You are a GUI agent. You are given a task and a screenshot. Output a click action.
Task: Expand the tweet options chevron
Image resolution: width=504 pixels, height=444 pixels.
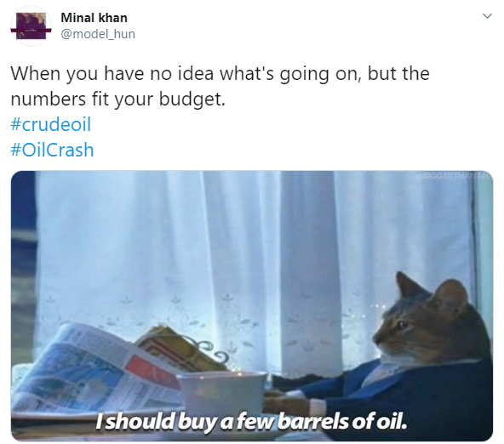pos(487,16)
